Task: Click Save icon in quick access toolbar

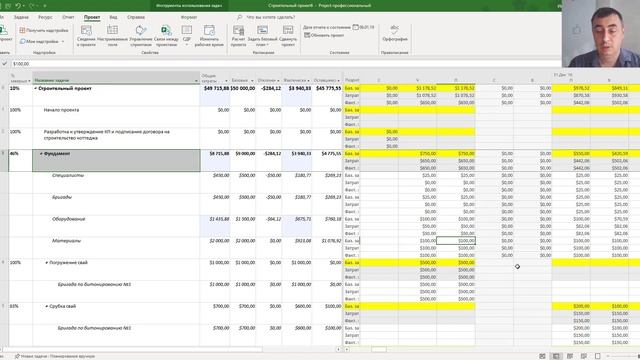Action: pyautogui.click(x=8, y=6)
